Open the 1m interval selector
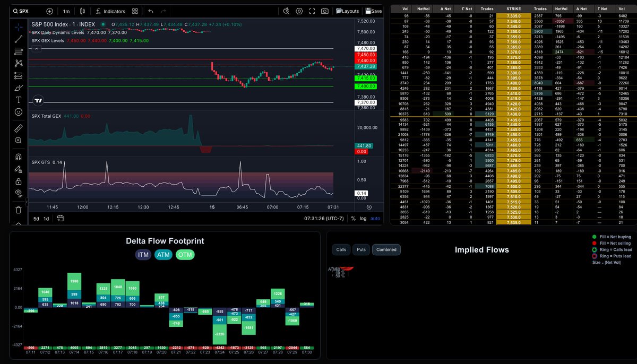Image resolution: width=637 pixels, height=364 pixels. tap(66, 11)
